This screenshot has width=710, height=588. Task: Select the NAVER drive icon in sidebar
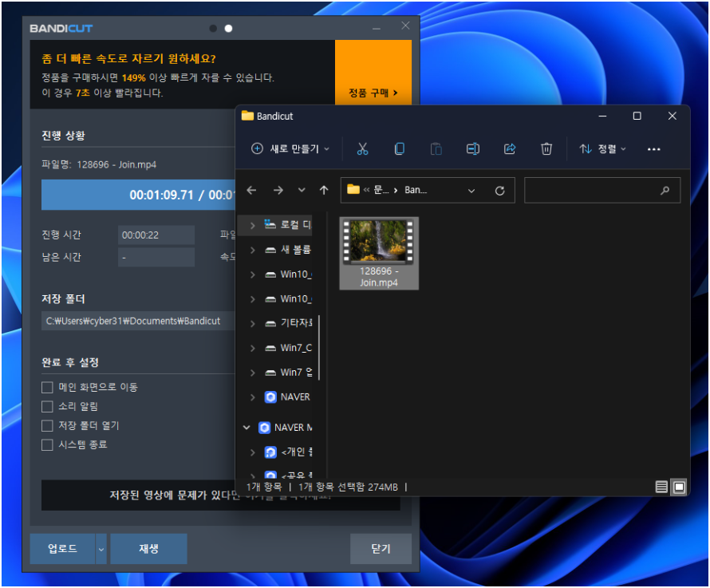point(270,397)
